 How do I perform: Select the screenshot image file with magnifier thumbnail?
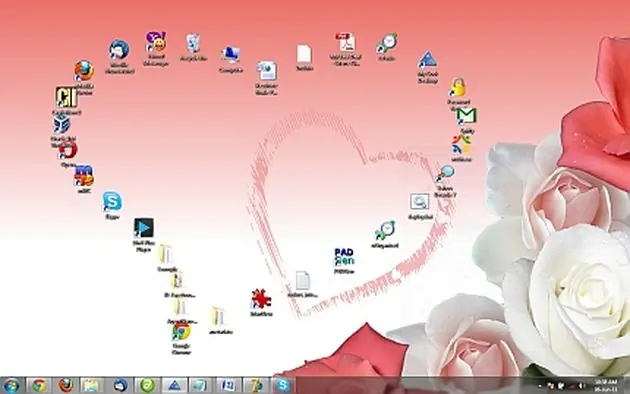420,202
